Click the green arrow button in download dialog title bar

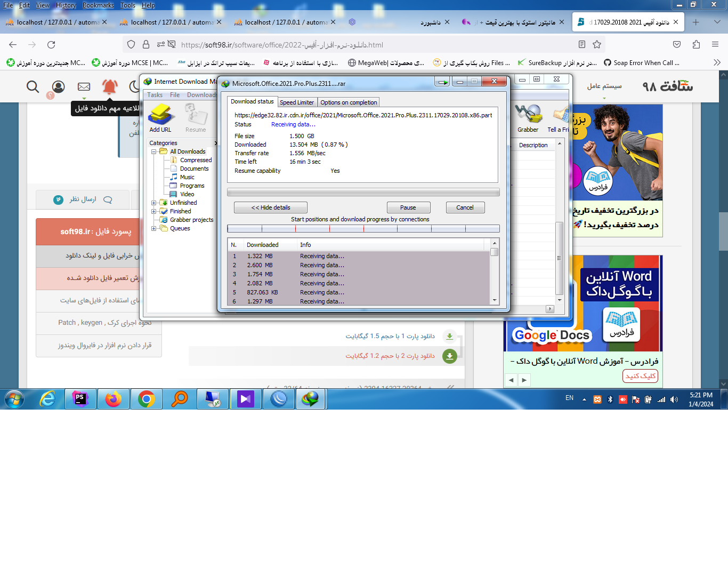point(442,82)
